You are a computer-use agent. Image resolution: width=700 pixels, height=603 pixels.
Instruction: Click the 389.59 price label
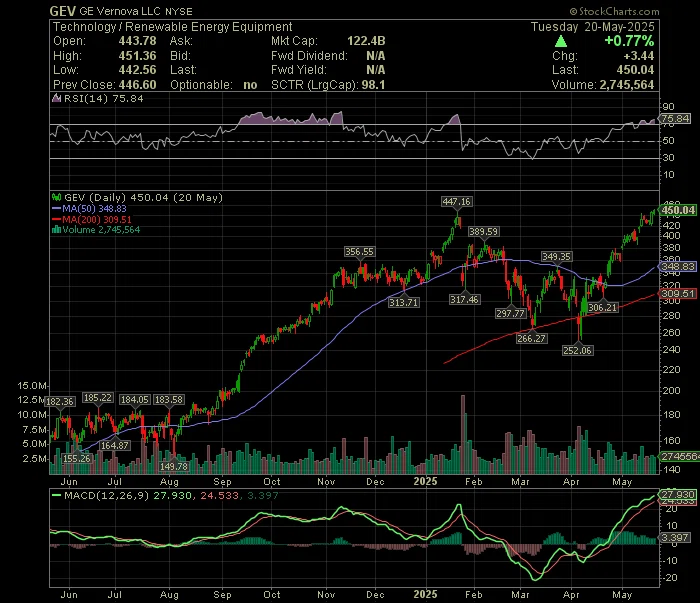[x=483, y=232]
